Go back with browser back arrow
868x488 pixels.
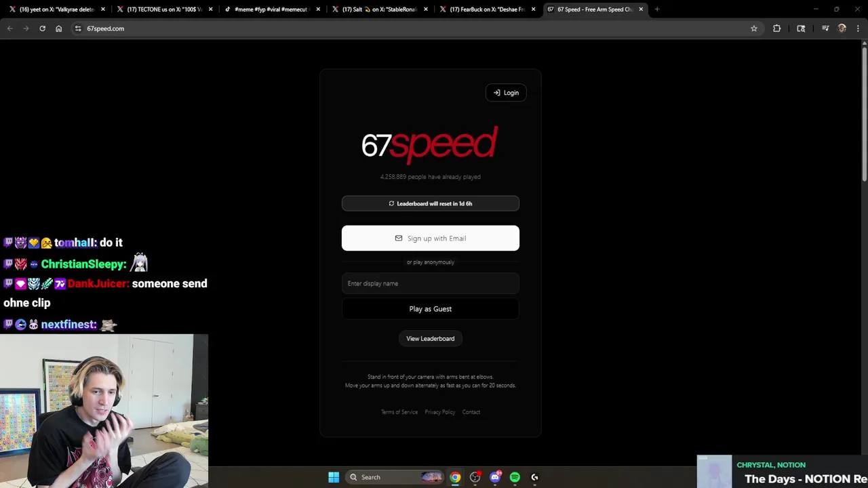(9, 28)
